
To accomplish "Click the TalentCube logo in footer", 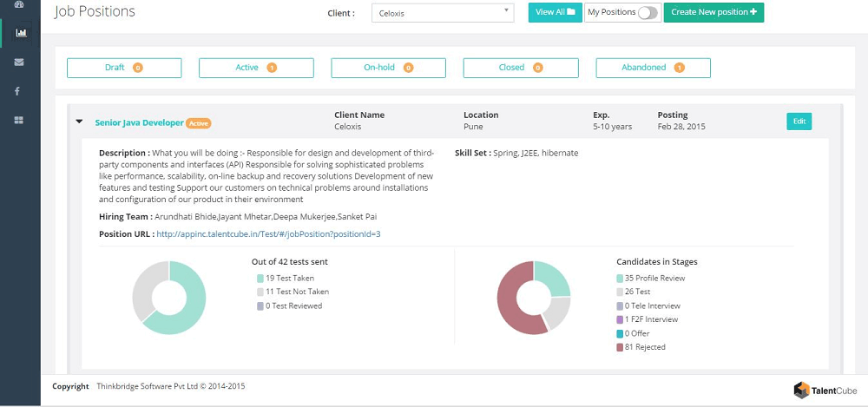I will [x=825, y=390].
